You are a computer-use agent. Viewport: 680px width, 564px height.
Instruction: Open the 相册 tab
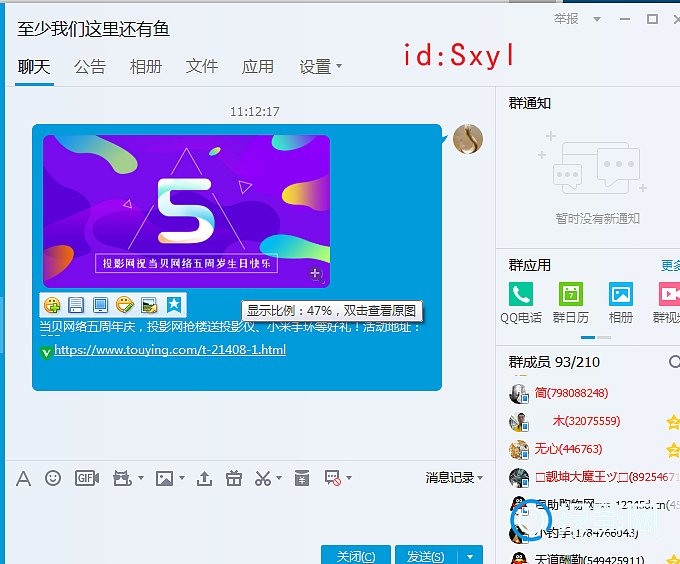tap(146, 67)
